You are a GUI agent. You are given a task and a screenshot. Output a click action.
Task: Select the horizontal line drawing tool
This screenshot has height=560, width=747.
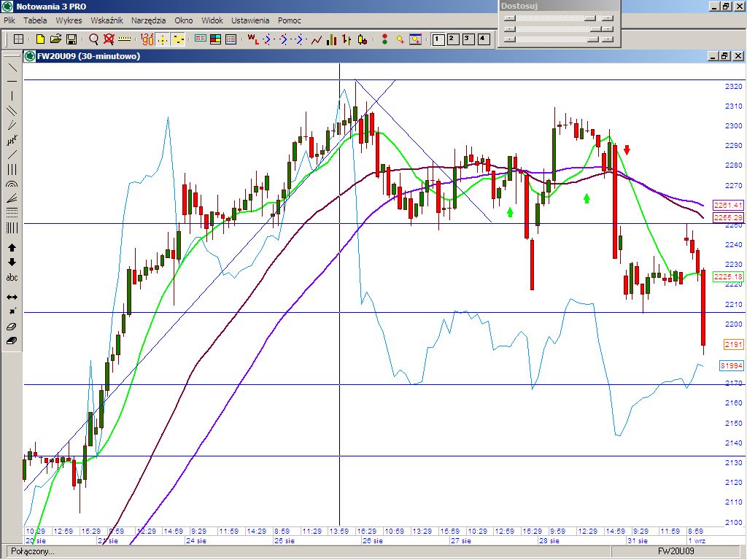coord(12,82)
